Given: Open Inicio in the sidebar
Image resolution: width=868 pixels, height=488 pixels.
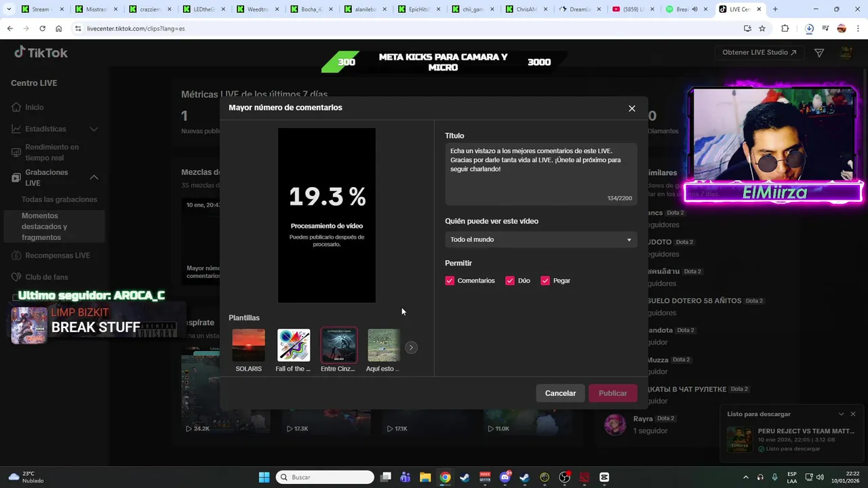Looking at the screenshot, I should (x=35, y=107).
